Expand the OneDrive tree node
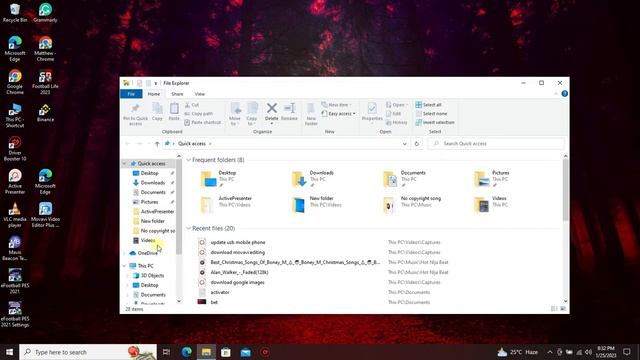The height and width of the screenshot is (360, 640). [124, 253]
